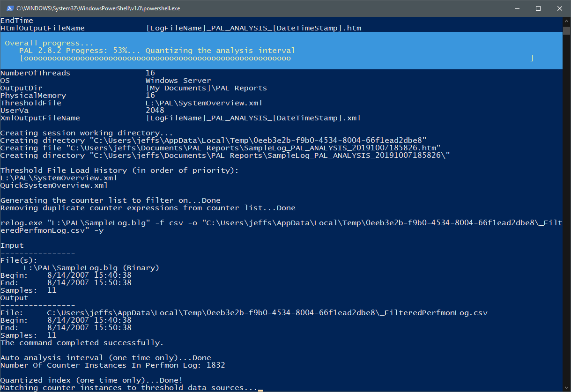Minimize the PowerShell window
Screen dimensions: 571x392
point(517,8)
